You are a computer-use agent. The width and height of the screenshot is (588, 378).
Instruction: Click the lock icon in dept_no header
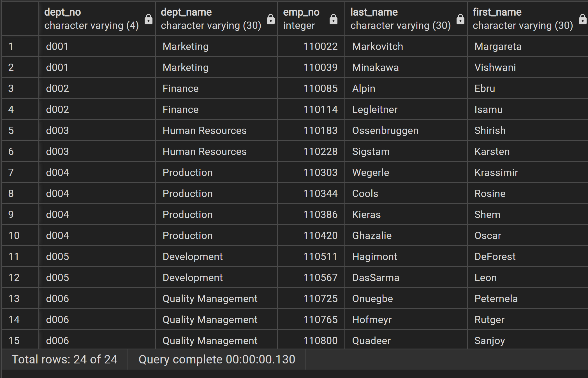(148, 19)
